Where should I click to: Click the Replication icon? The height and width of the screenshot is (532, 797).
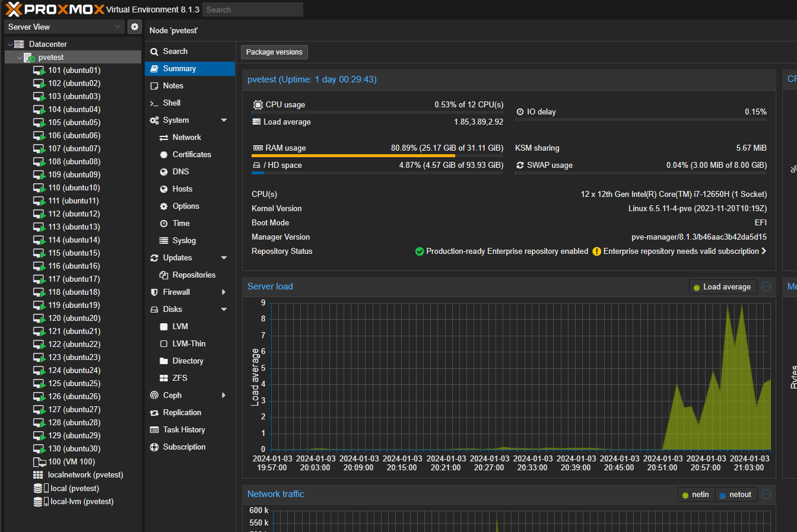pyautogui.click(x=154, y=413)
